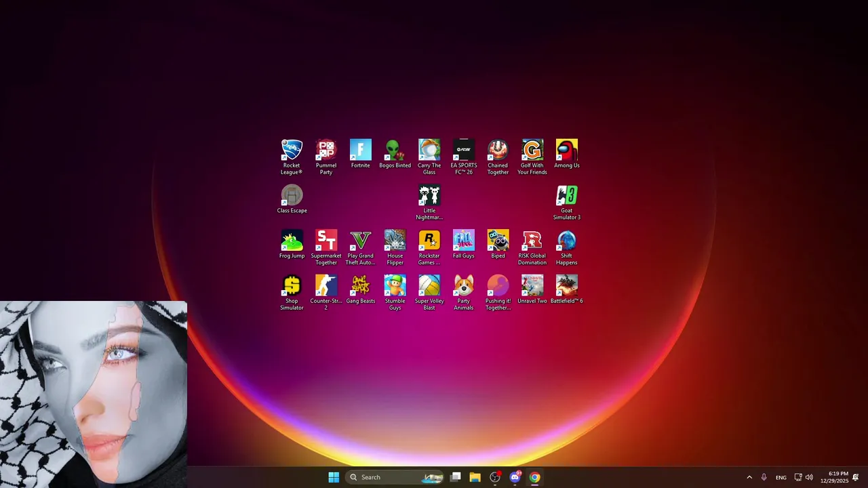This screenshot has width=868, height=488.
Task: Click the taskbar Search box
Action: [x=395, y=477]
